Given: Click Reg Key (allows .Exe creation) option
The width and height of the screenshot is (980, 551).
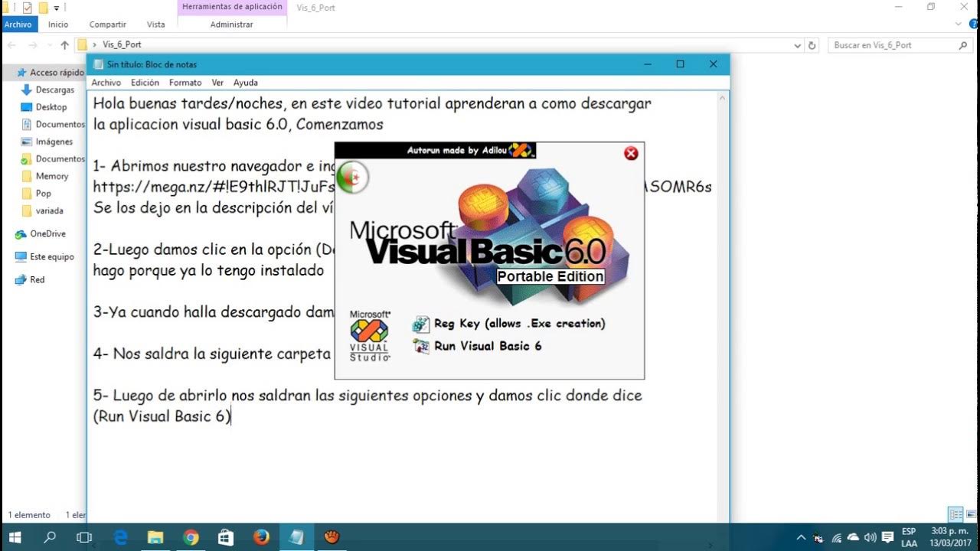Looking at the screenshot, I should point(519,324).
